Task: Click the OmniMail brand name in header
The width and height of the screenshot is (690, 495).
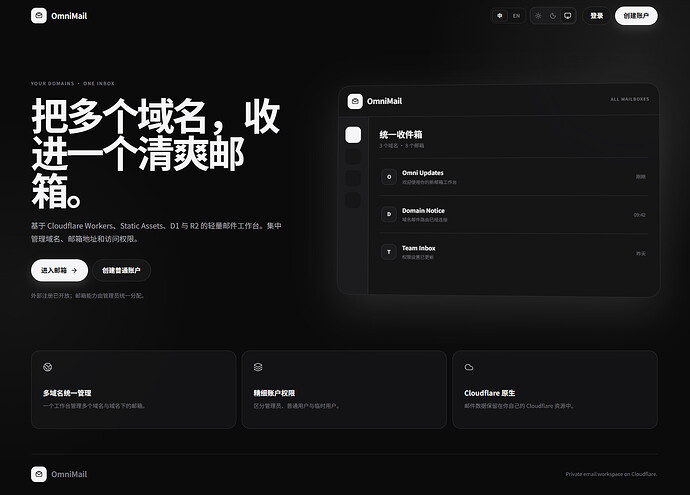Action: (x=69, y=16)
